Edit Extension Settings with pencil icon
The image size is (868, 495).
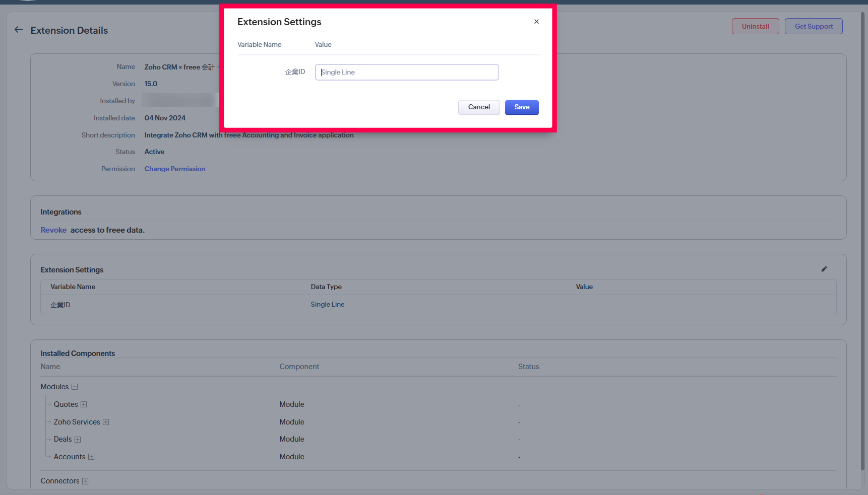point(824,269)
